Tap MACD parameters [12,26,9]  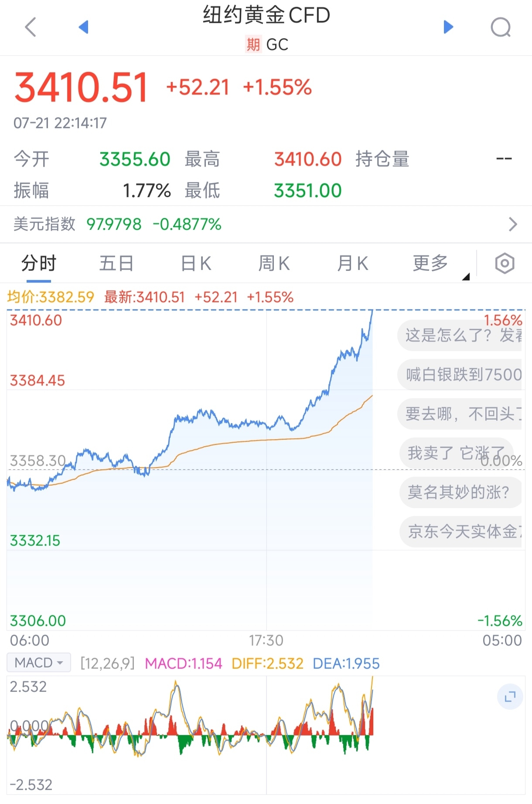pos(108,664)
